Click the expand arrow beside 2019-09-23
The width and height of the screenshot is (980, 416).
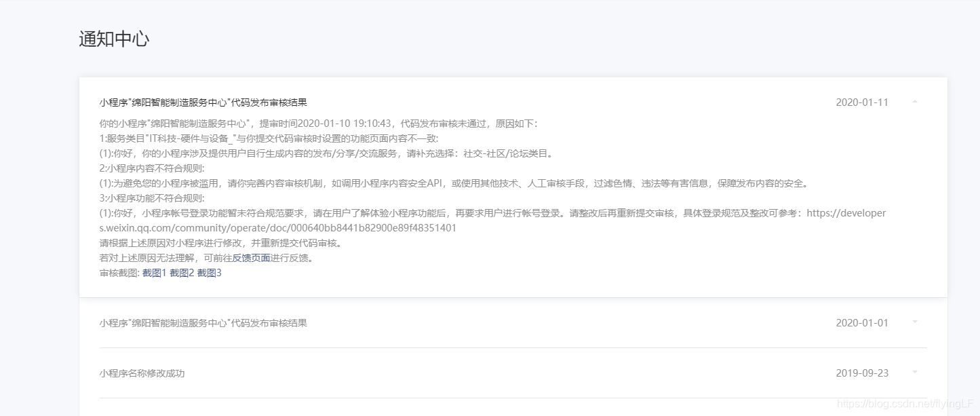click(914, 372)
